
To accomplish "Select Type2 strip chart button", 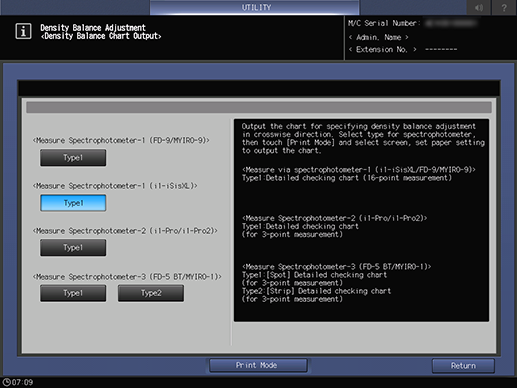I will point(151,293).
